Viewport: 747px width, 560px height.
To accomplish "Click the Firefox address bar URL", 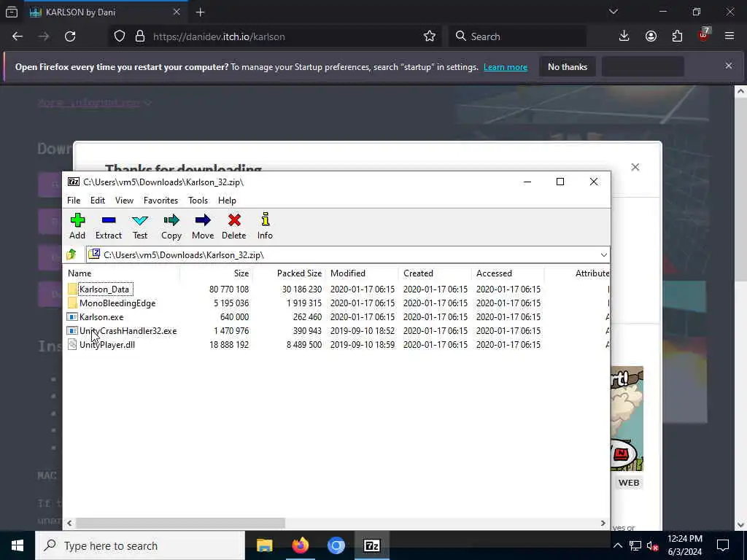I will click(219, 36).
